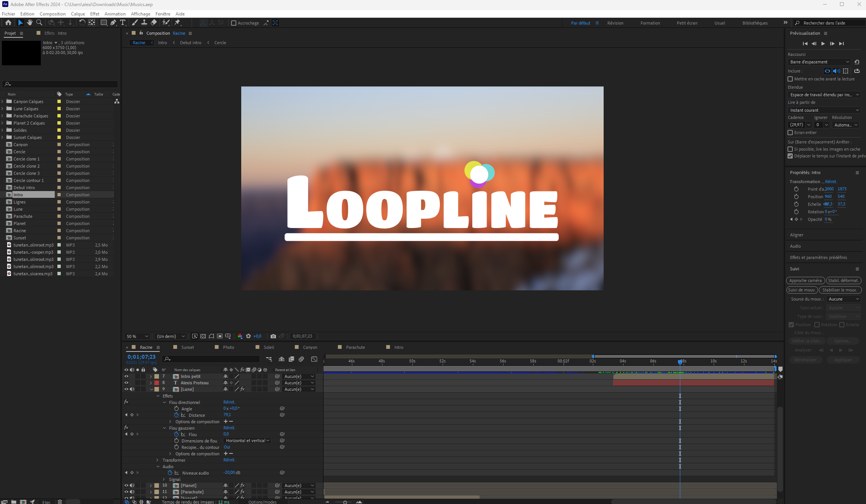Select the Hand tool in the toolbar
Viewport: 866px width, 504px height.
point(30,23)
